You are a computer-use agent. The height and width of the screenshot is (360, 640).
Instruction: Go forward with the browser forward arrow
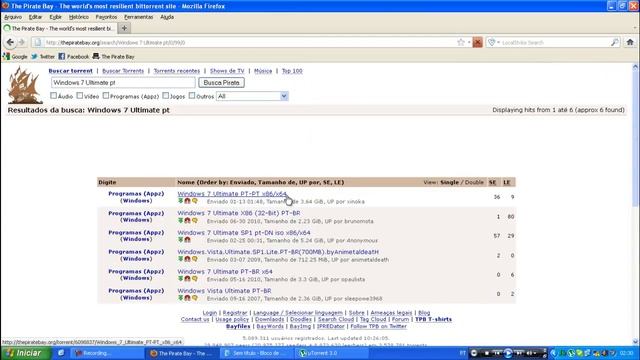(x=22, y=42)
